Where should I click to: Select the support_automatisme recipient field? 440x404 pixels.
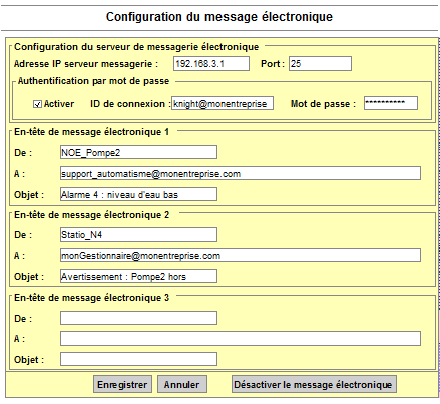click(240, 173)
